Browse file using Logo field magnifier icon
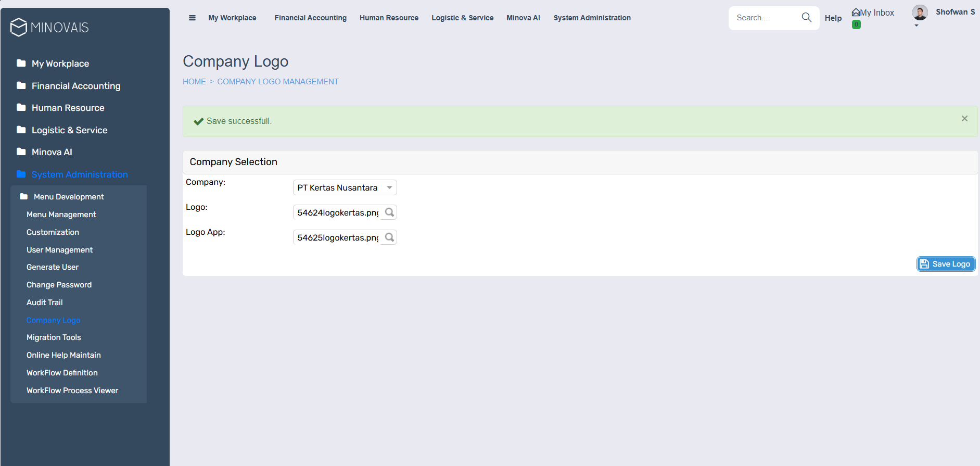Viewport: 980px width, 466px height. click(389, 212)
